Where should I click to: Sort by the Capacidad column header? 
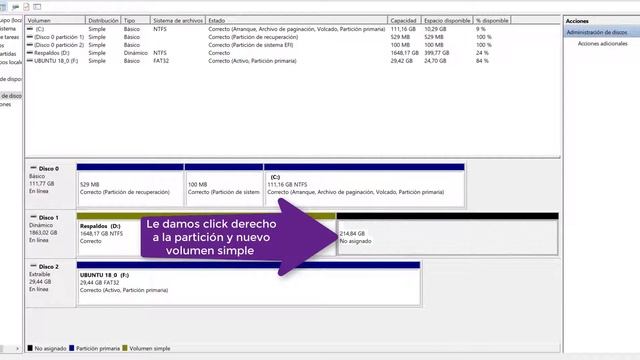pyautogui.click(x=404, y=20)
